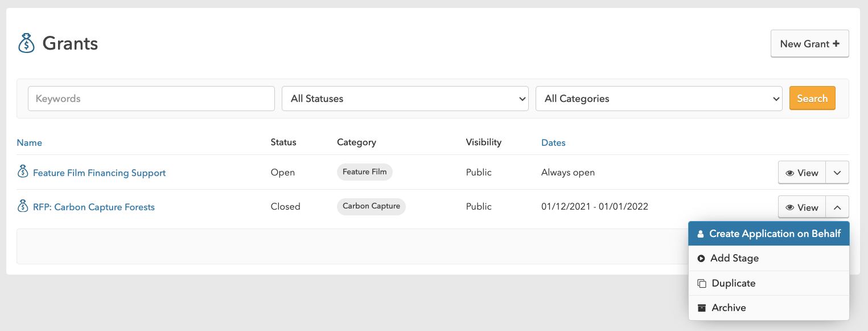Screen dimensions: 868x331
Task: Click grant icon next to RFP: Carbon Capture Forests
Action: 23,206
